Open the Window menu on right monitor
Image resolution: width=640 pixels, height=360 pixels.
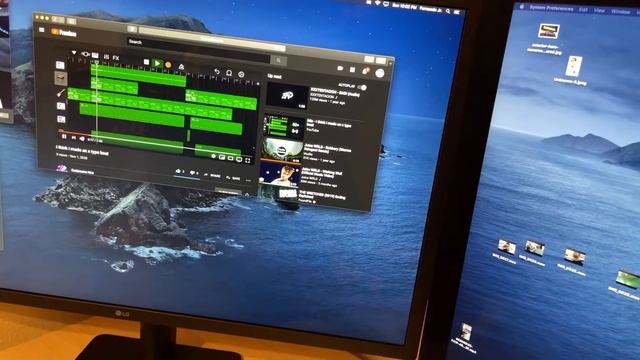[x=620, y=11]
